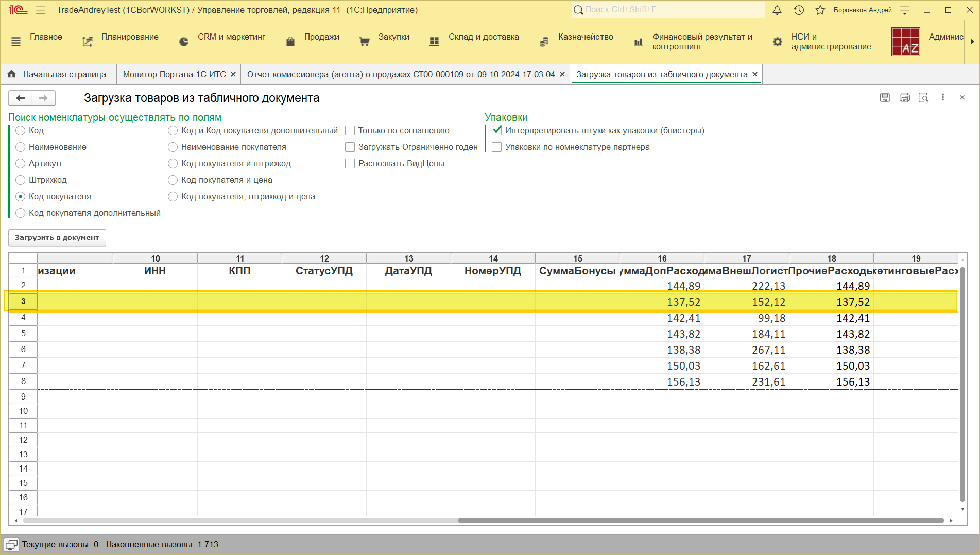Open the Продажи menu section
Screen dimensions: 980x555
coord(321,37)
